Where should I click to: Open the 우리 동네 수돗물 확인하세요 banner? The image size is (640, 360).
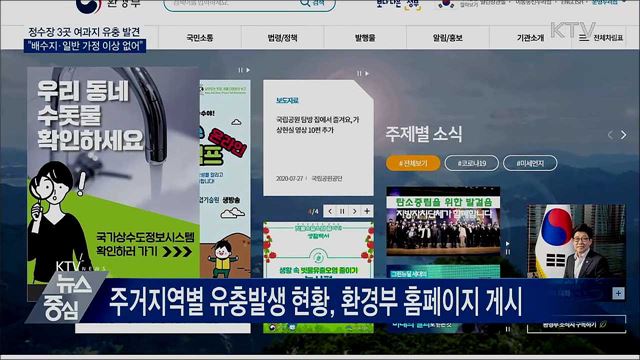click(x=113, y=173)
